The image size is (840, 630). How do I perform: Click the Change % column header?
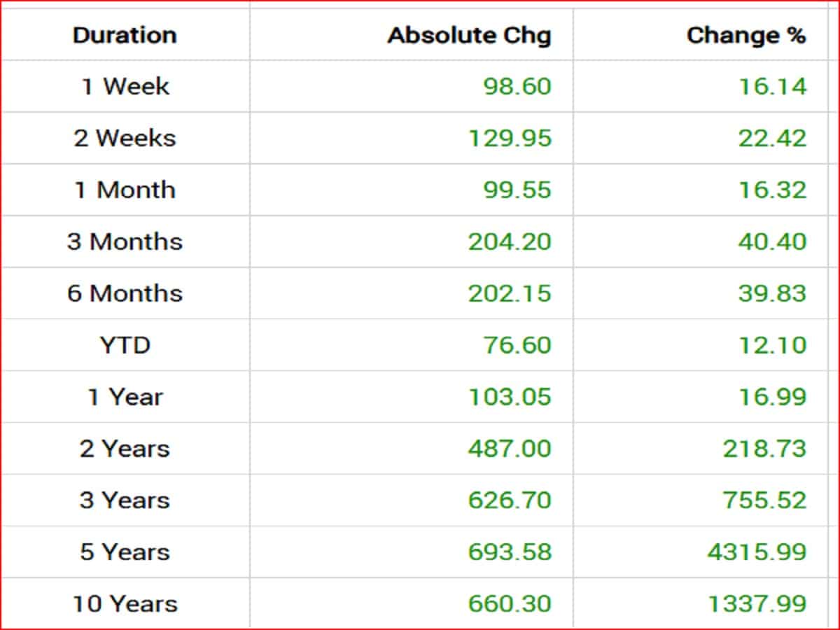pos(746,36)
